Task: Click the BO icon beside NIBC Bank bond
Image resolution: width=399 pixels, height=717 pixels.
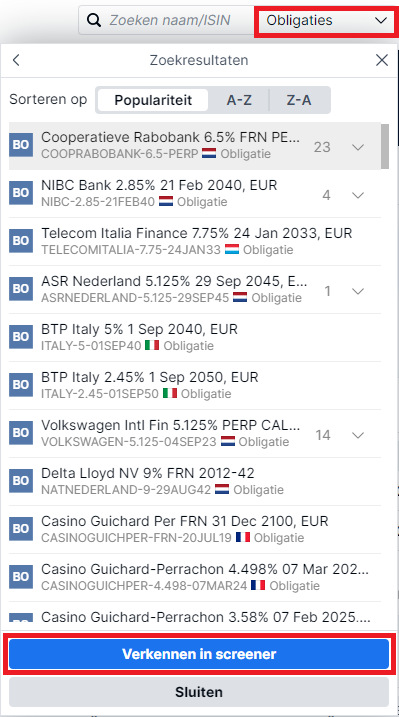Action: click(21, 193)
